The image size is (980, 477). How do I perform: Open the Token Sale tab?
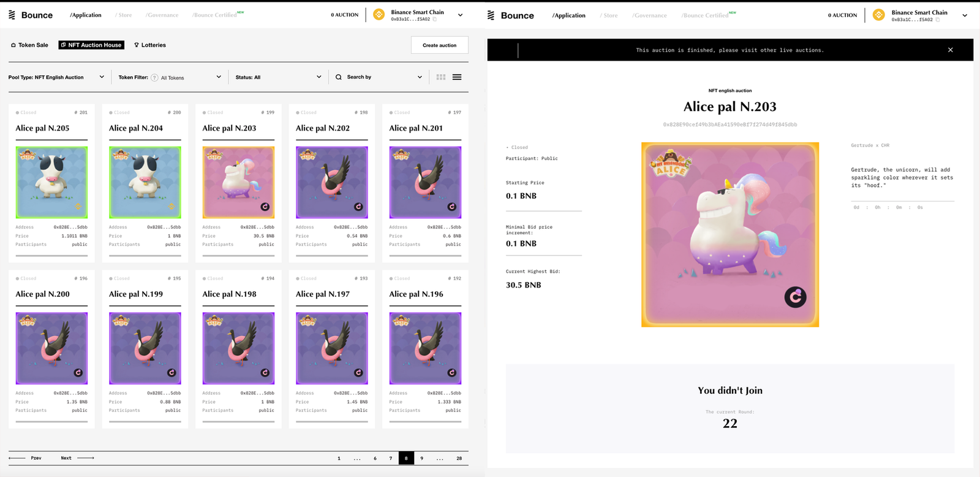(29, 45)
